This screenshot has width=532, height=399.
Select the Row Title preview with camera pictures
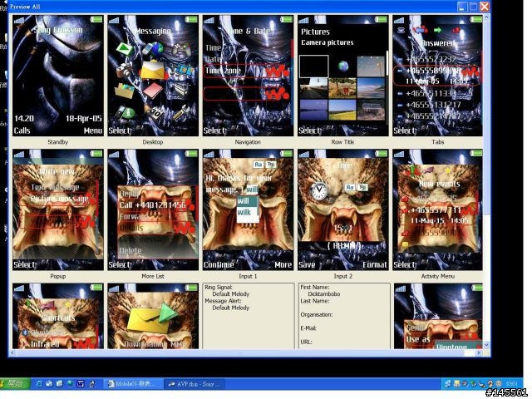(x=343, y=76)
